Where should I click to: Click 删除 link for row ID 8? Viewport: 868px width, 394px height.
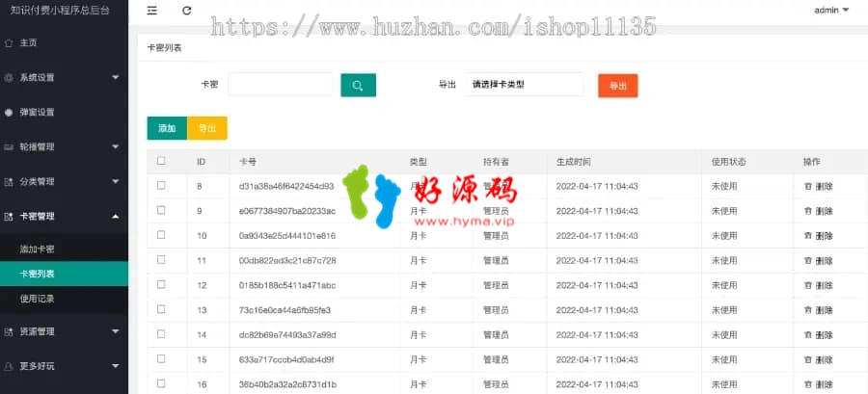coord(824,186)
